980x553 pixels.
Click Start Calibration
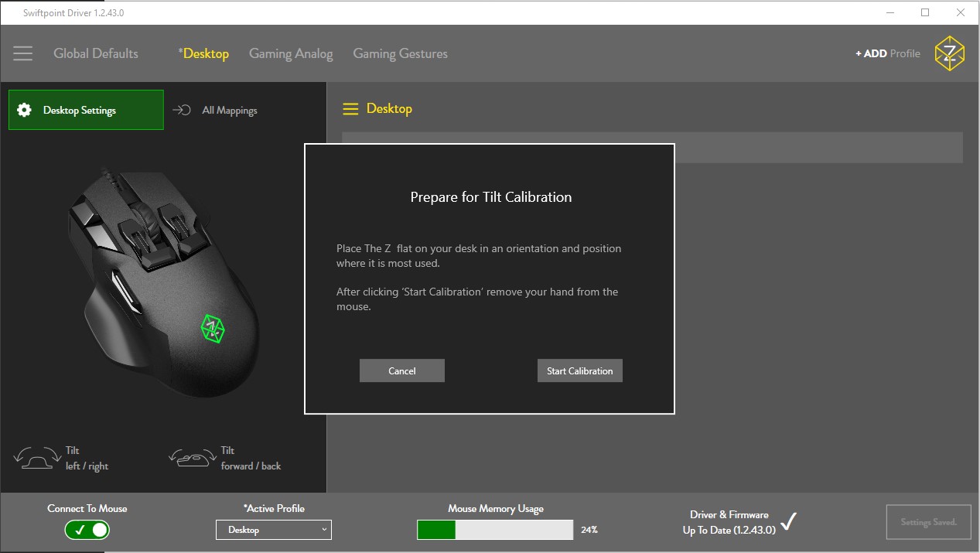point(580,370)
